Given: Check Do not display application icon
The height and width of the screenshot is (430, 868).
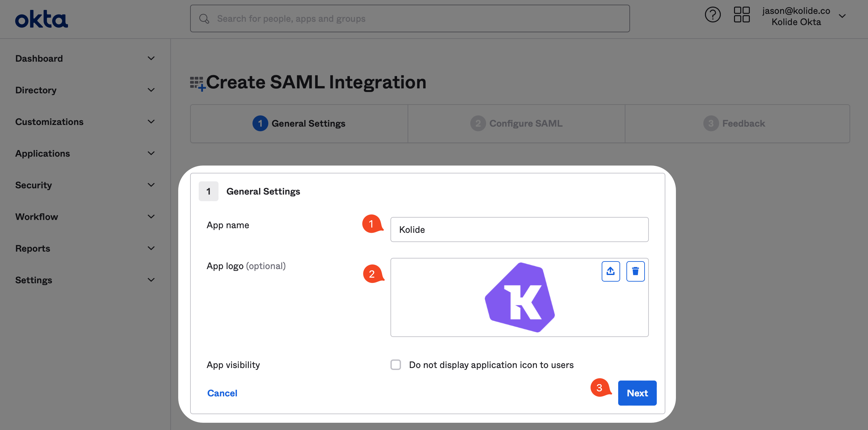Looking at the screenshot, I should point(396,365).
